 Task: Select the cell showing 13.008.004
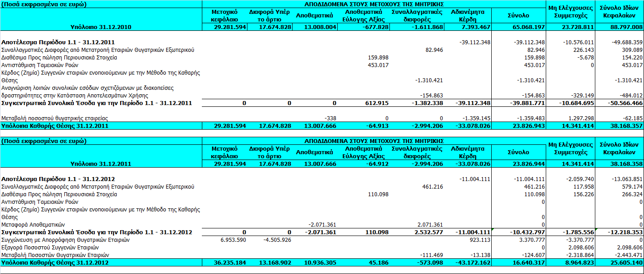(x=320, y=27)
